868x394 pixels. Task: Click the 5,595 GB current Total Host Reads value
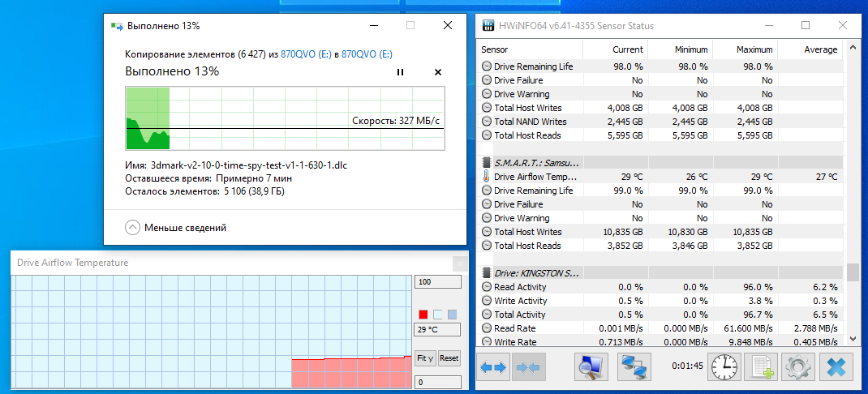point(625,135)
